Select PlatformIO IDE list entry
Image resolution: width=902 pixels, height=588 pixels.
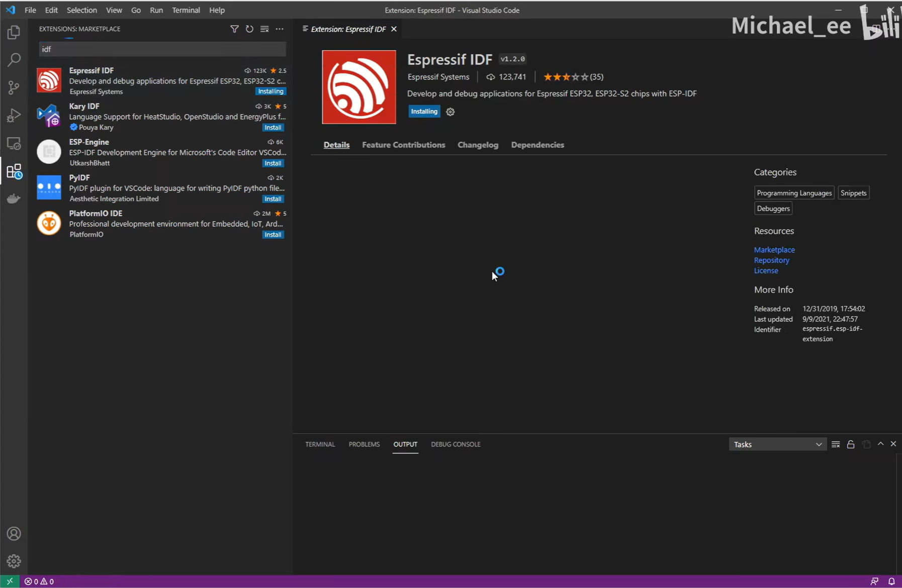161,224
